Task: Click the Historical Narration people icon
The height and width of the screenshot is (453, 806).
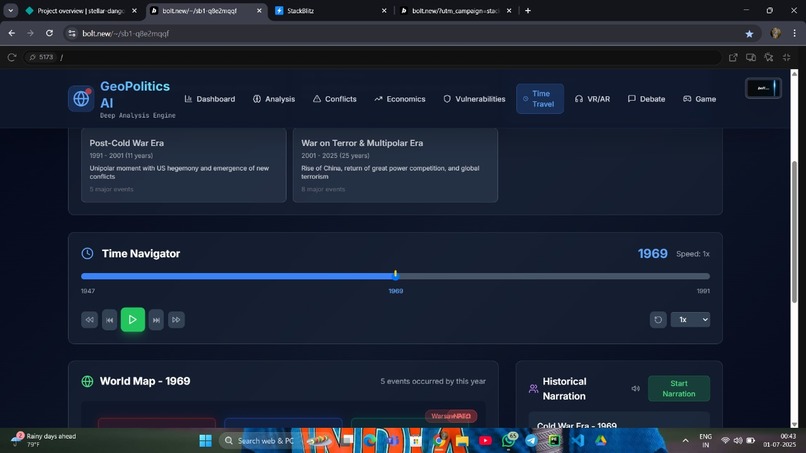Action: (534, 389)
